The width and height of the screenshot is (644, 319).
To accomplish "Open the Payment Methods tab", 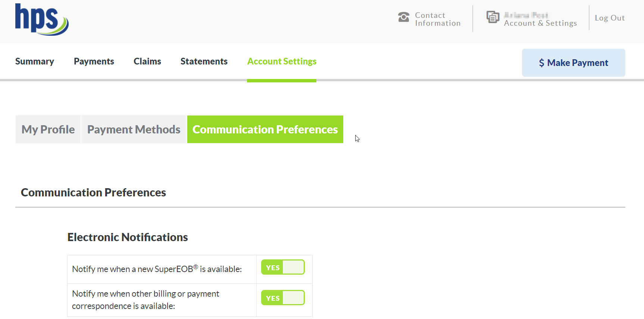I will click(134, 129).
